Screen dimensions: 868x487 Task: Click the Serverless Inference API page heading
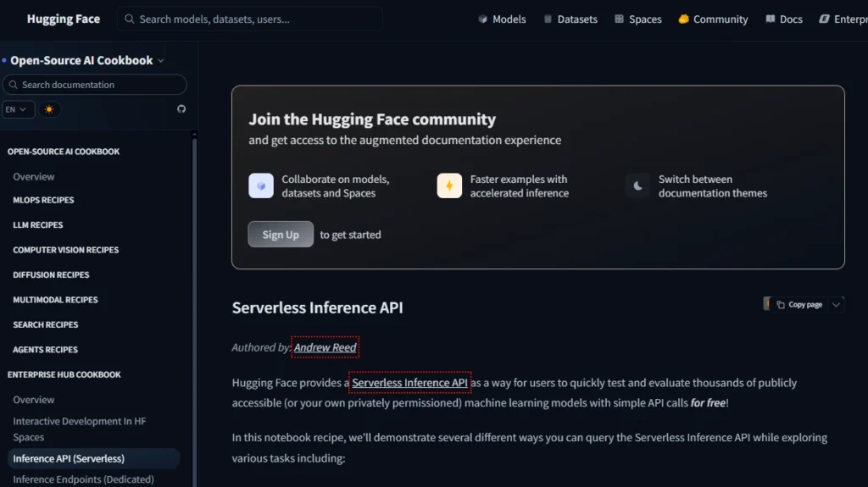coord(317,307)
